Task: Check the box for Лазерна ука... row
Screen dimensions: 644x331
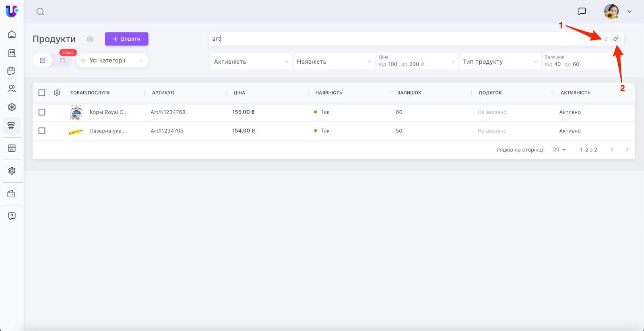Action: click(42, 131)
